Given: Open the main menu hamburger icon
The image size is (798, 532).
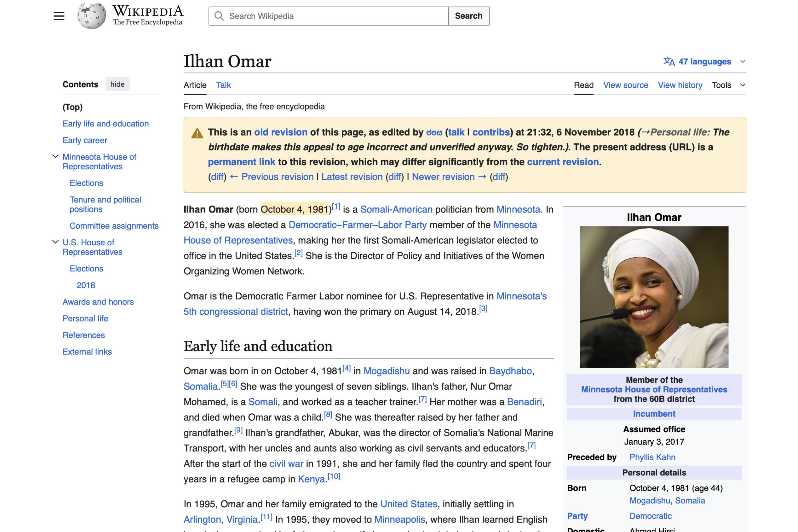Looking at the screenshot, I should pyautogui.click(x=59, y=16).
